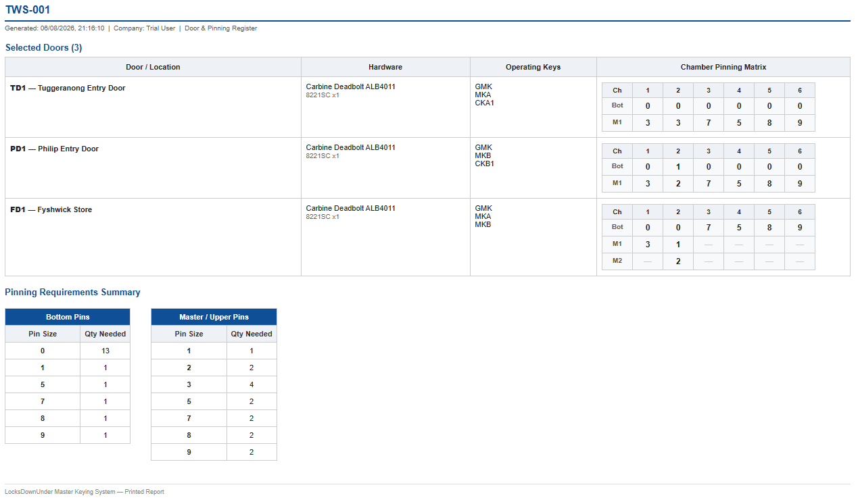858x504 pixels.
Task: Click '8221SC x1' in the Tuggeranong row
Action: pos(323,95)
